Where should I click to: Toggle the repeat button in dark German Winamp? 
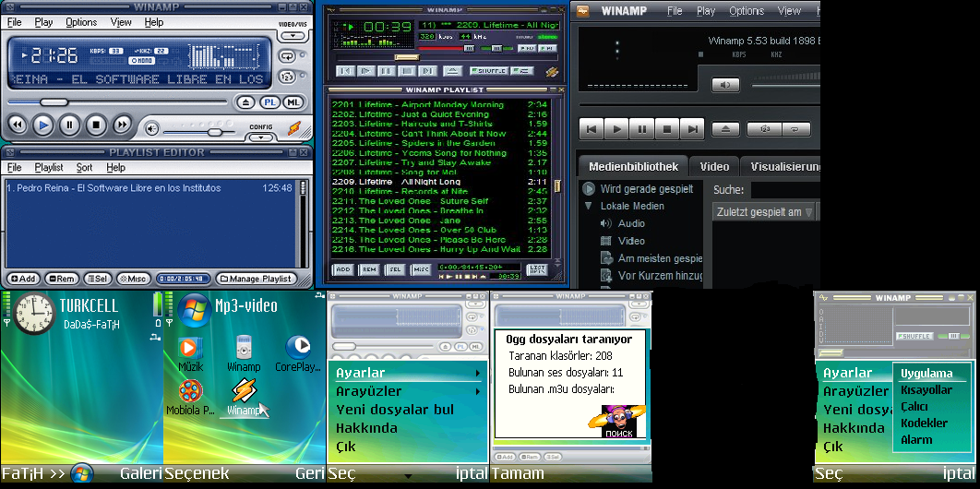[x=797, y=130]
